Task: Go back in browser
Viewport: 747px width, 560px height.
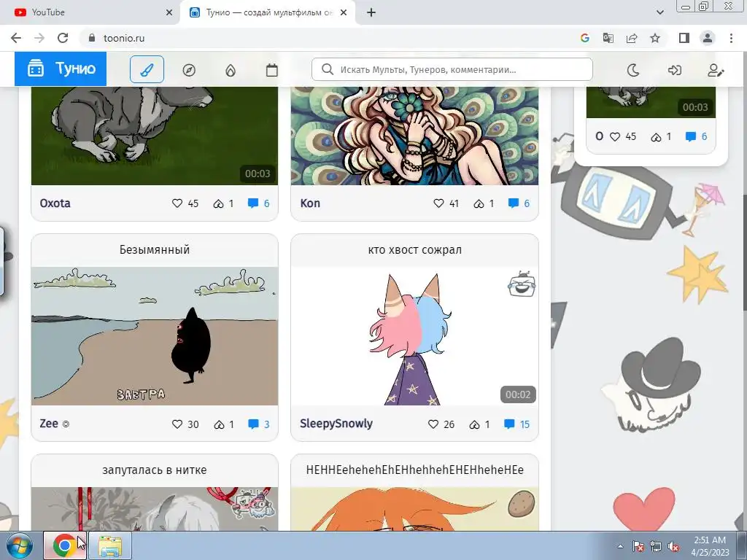Action: click(16, 38)
